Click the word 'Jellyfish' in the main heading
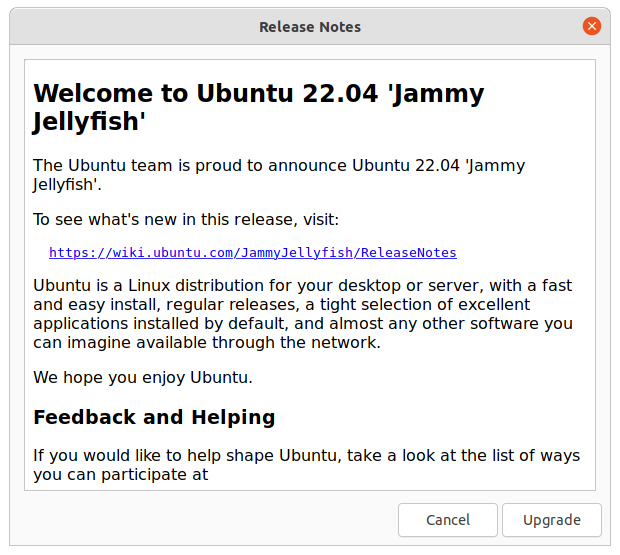620x555 pixels. coord(90,122)
